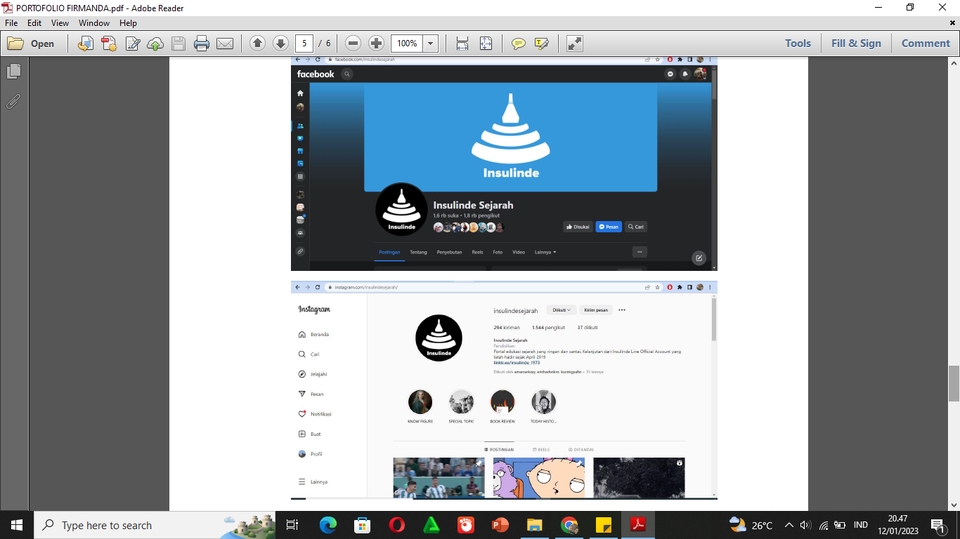The height and width of the screenshot is (539, 960).
Task: Open Opera browser from the taskbar
Action: pos(397,525)
